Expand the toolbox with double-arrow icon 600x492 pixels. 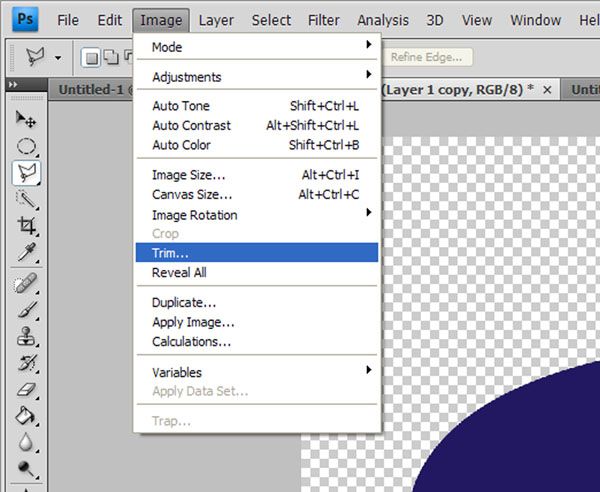coord(13,84)
